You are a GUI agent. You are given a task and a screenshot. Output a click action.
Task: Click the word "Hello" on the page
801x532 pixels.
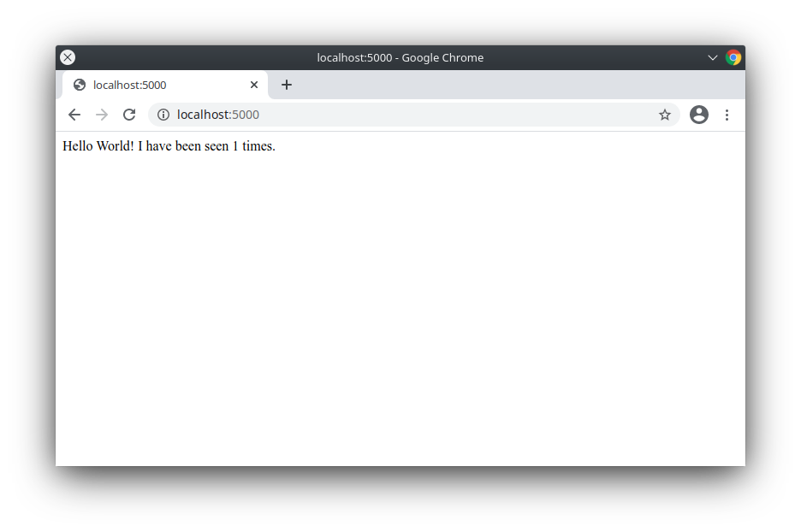[80, 146]
